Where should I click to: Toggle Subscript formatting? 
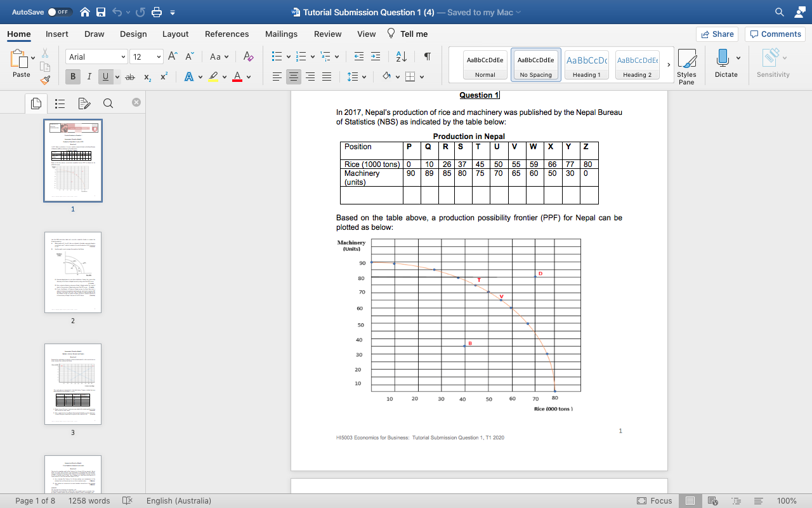(x=147, y=77)
